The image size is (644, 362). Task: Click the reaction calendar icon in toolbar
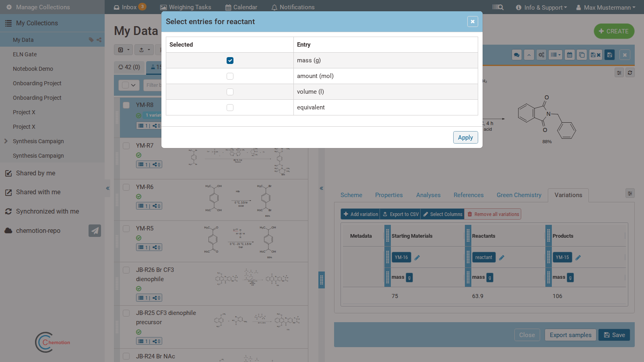pyautogui.click(x=570, y=55)
